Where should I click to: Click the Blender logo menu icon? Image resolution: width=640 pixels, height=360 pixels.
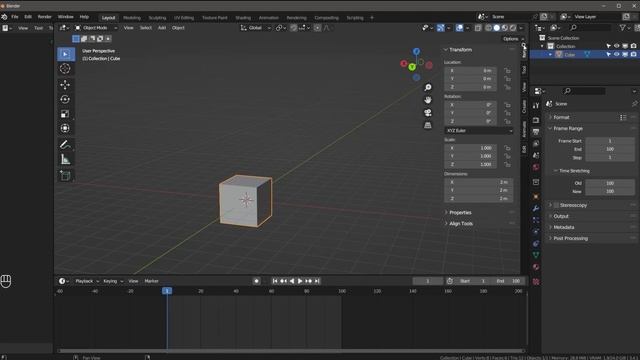tap(4, 17)
